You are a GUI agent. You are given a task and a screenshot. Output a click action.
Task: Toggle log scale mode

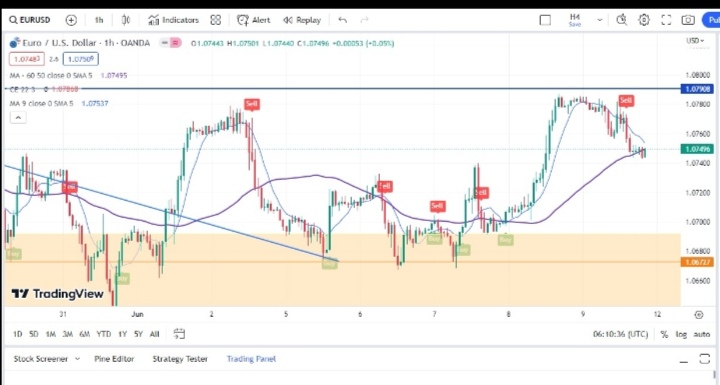pyautogui.click(x=681, y=334)
